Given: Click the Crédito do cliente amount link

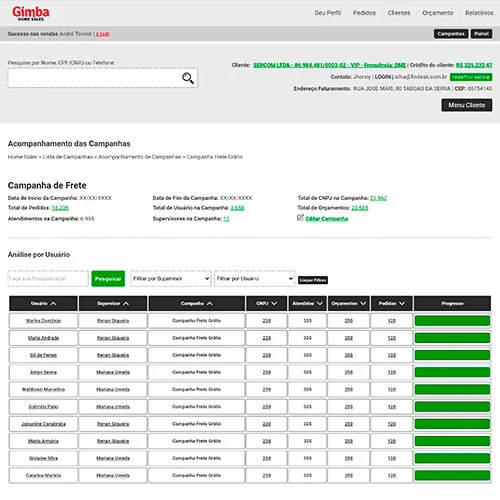Looking at the screenshot, I should coord(474,65).
